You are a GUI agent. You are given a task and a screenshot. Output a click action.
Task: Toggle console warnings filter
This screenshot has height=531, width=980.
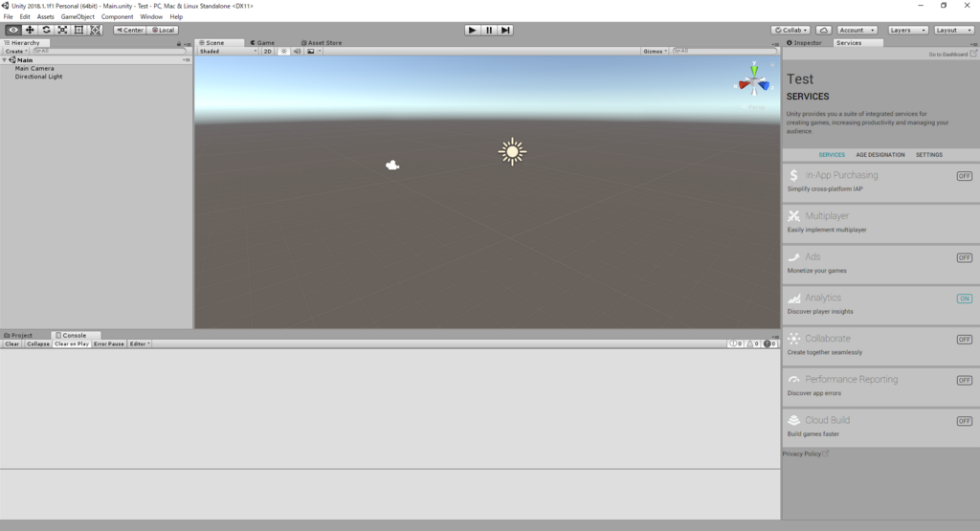coord(752,344)
